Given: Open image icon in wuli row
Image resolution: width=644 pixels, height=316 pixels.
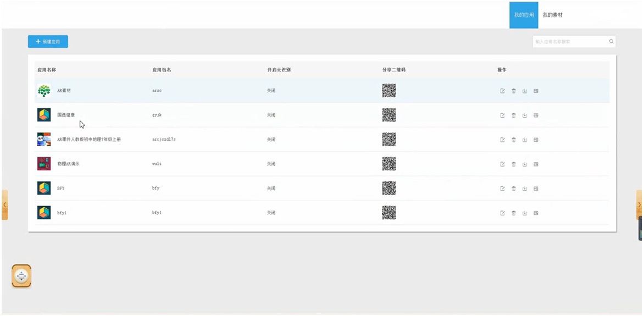Looking at the screenshot, I should 536,164.
